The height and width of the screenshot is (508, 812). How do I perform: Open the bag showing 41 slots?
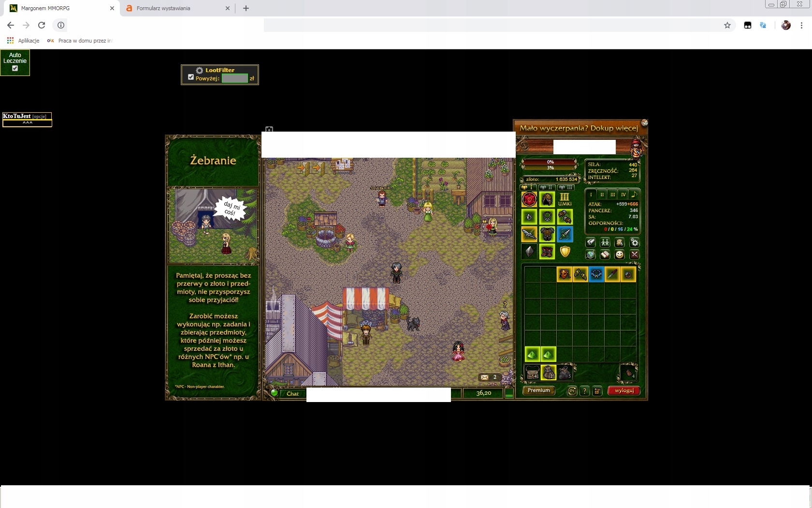(532, 373)
